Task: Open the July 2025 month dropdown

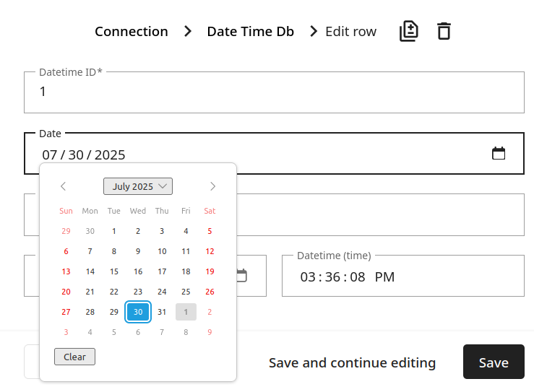Action: point(138,186)
